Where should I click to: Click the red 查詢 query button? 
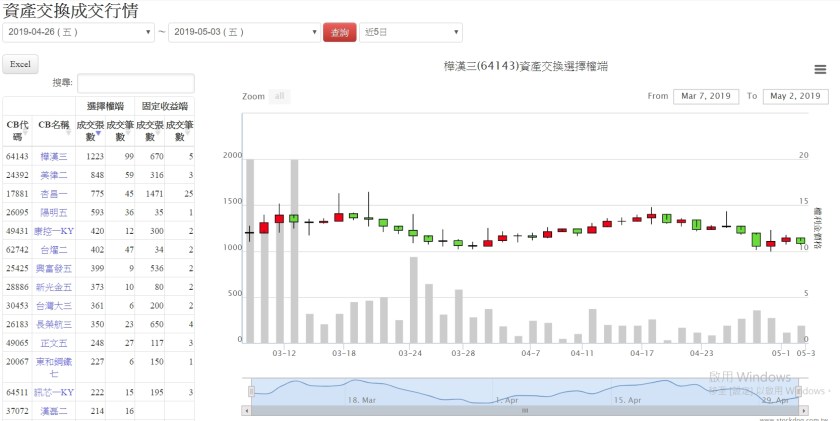click(x=340, y=32)
